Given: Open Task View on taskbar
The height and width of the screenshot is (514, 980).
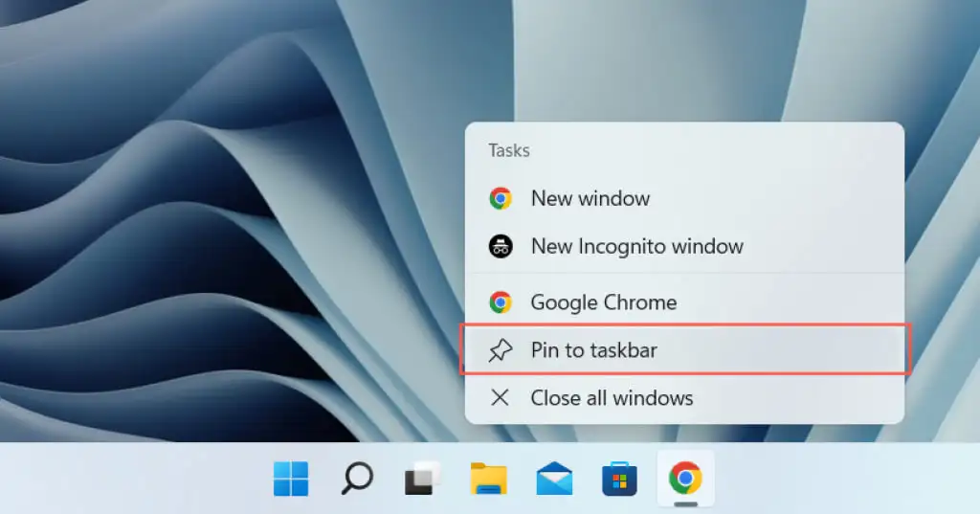Looking at the screenshot, I should [x=422, y=479].
